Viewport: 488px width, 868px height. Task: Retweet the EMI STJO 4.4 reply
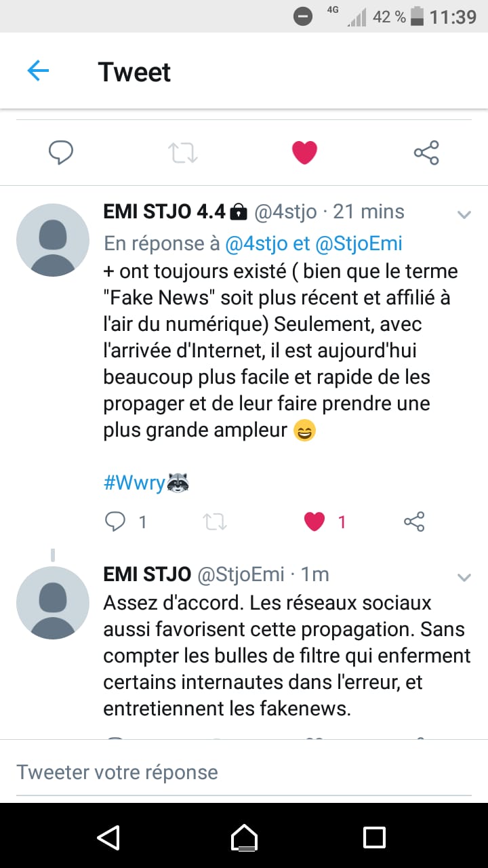(x=215, y=521)
